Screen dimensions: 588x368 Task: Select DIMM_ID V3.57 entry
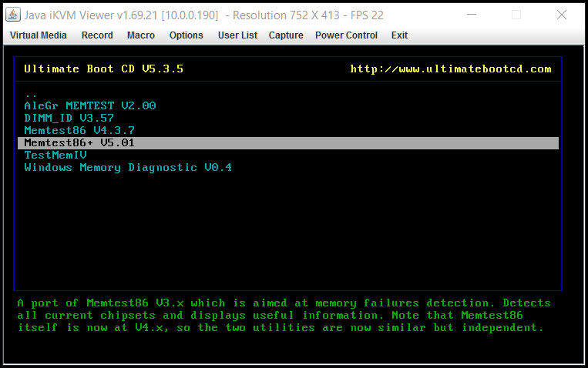pos(69,118)
